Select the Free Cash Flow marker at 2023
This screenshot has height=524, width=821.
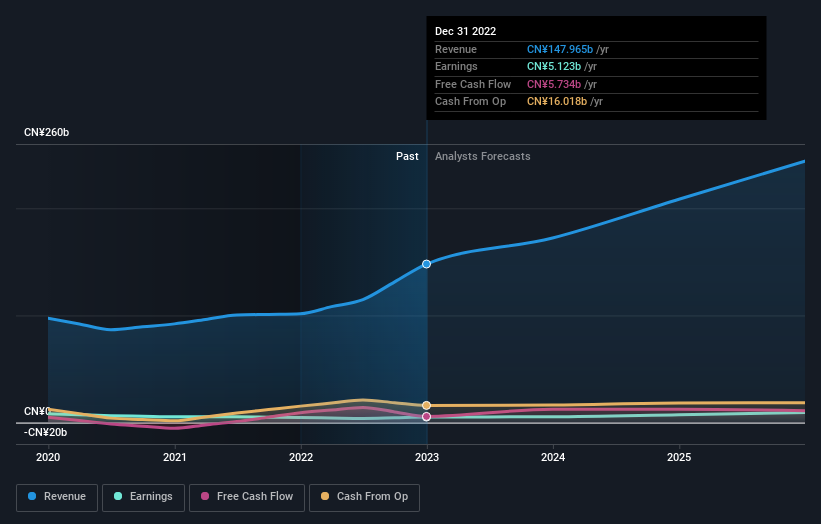click(x=427, y=417)
